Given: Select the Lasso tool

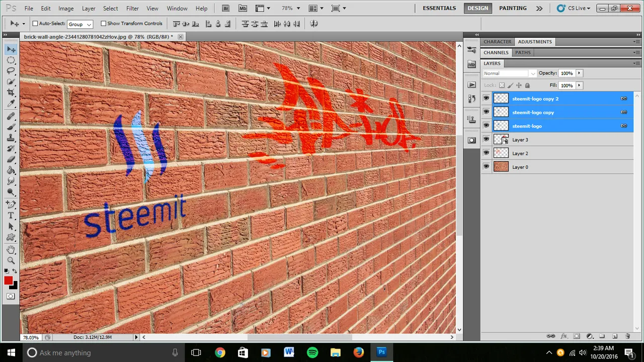Looking at the screenshot, I should 11,71.
